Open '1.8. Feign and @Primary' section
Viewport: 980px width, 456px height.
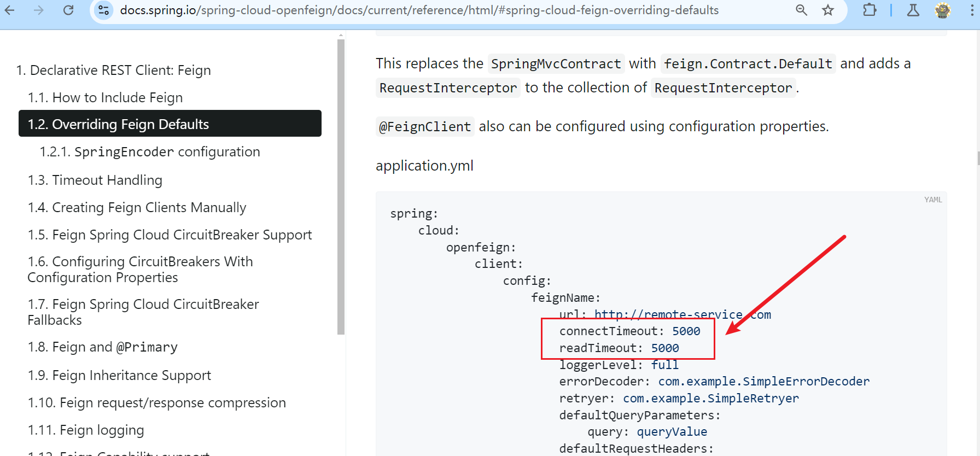[x=103, y=347]
